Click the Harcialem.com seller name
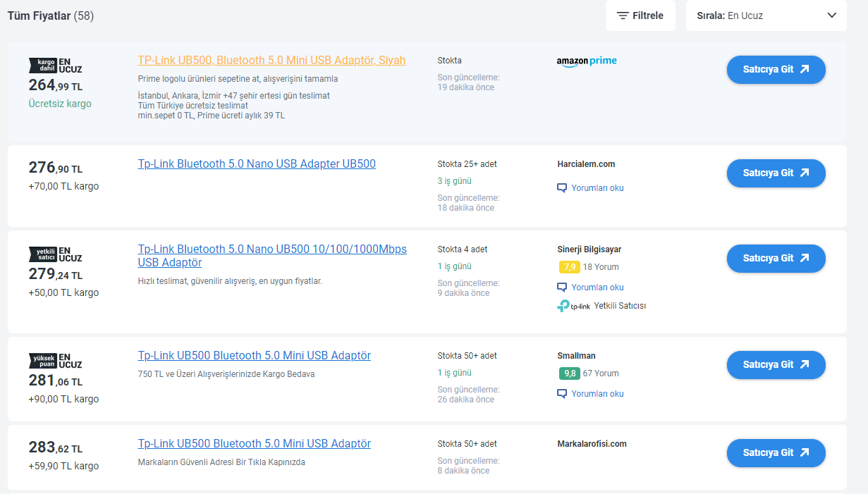Image resolution: width=868 pixels, height=494 pixels. (x=586, y=164)
